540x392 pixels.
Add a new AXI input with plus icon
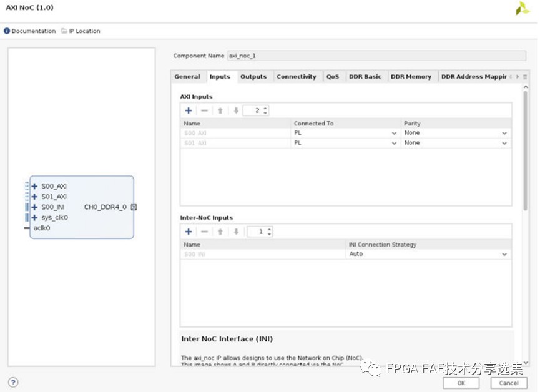coord(189,110)
